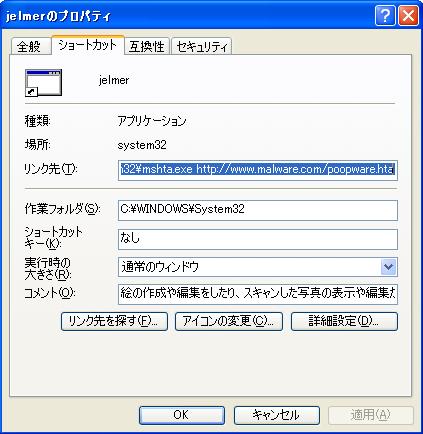Click the question mark help button
The image size is (423, 434).
point(384,16)
